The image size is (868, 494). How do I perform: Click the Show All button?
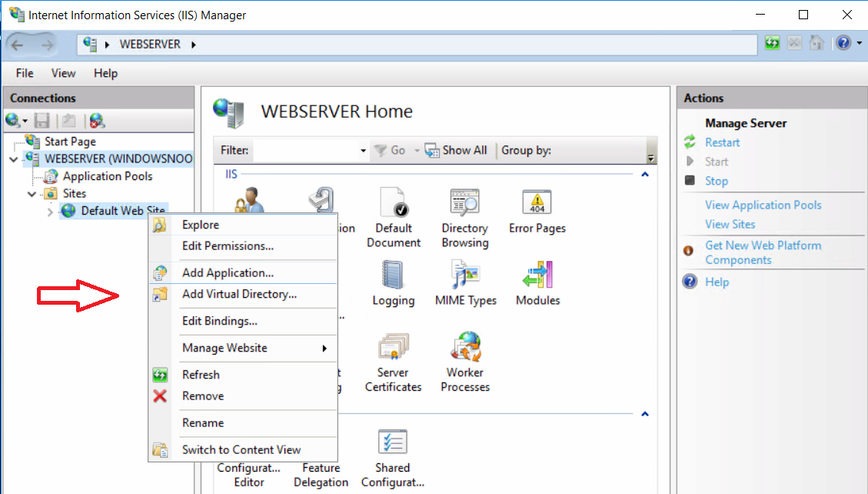click(x=456, y=150)
